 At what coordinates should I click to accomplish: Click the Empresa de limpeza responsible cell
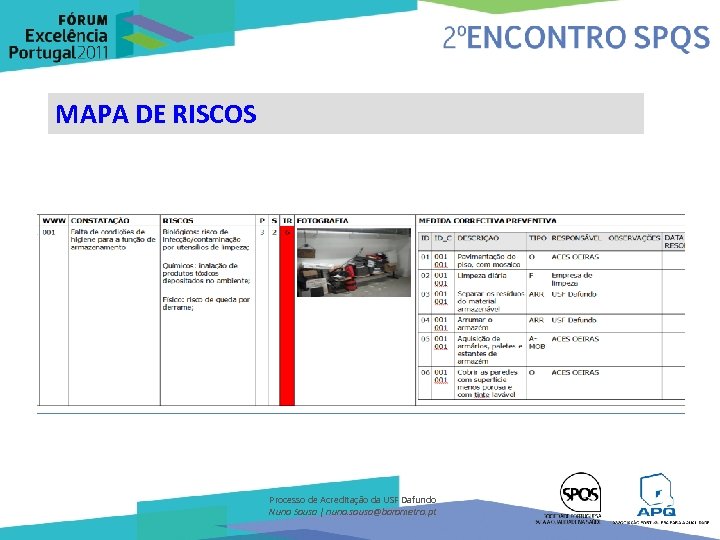tap(572, 280)
